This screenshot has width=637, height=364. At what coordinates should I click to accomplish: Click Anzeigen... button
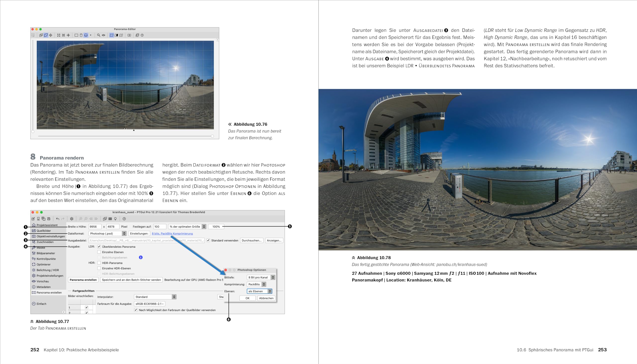pyautogui.click(x=274, y=241)
